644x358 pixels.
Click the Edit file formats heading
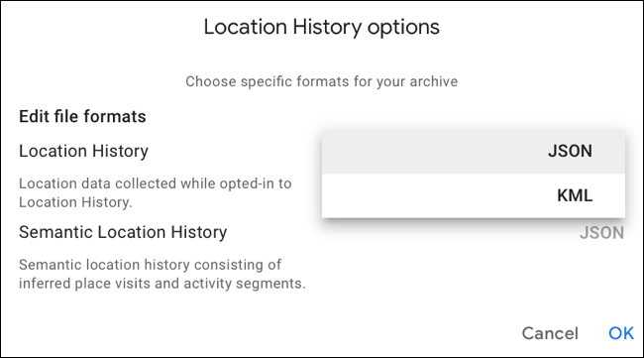click(x=82, y=117)
